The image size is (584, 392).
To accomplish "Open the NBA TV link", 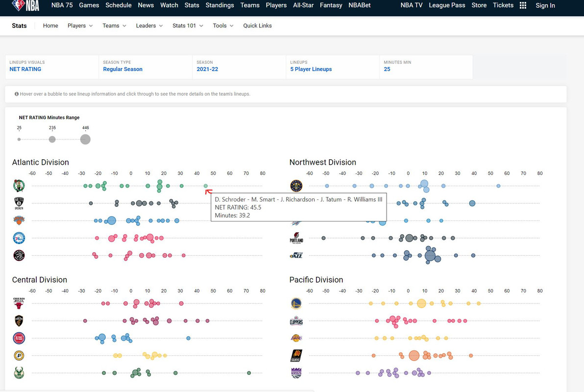I will pos(412,5).
